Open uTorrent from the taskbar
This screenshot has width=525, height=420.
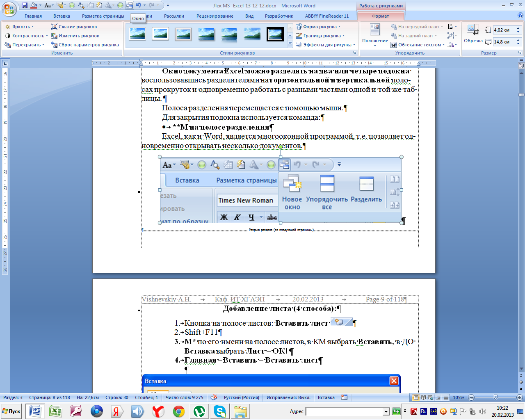[199, 411]
